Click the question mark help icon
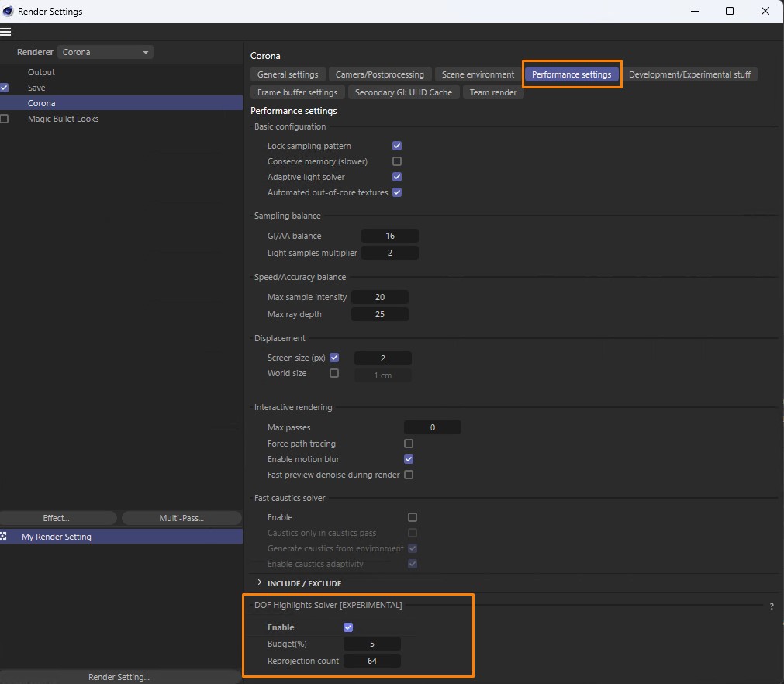 (x=772, y=606)
